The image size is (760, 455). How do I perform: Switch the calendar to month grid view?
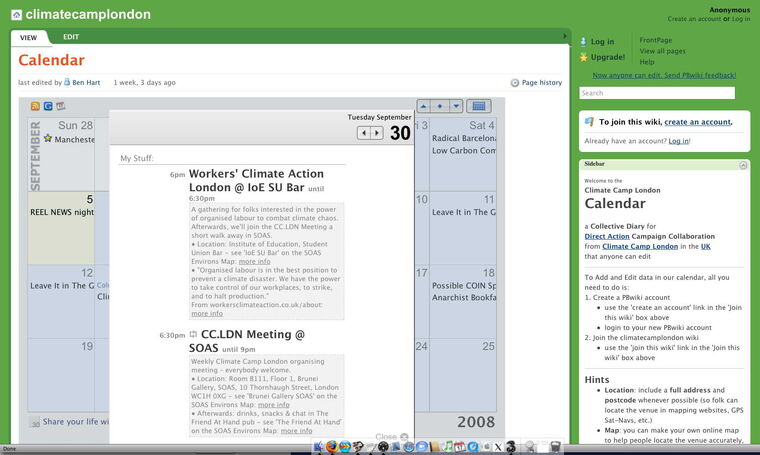pos(479,106)
